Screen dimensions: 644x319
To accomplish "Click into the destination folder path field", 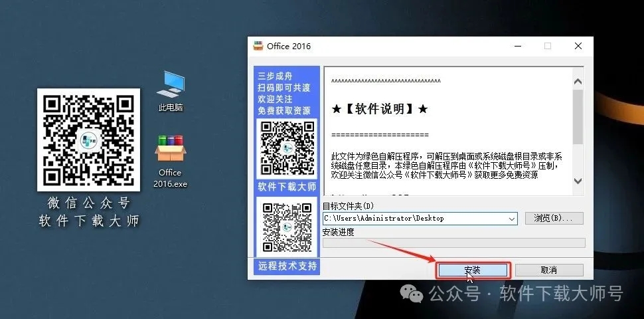I will click(x=420, y=219).
